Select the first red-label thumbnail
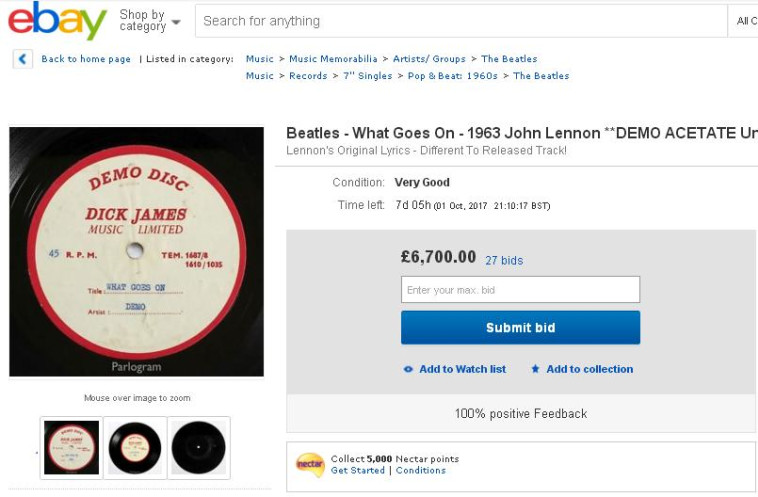Screen dimensions: 758x497 click(72, 447)
